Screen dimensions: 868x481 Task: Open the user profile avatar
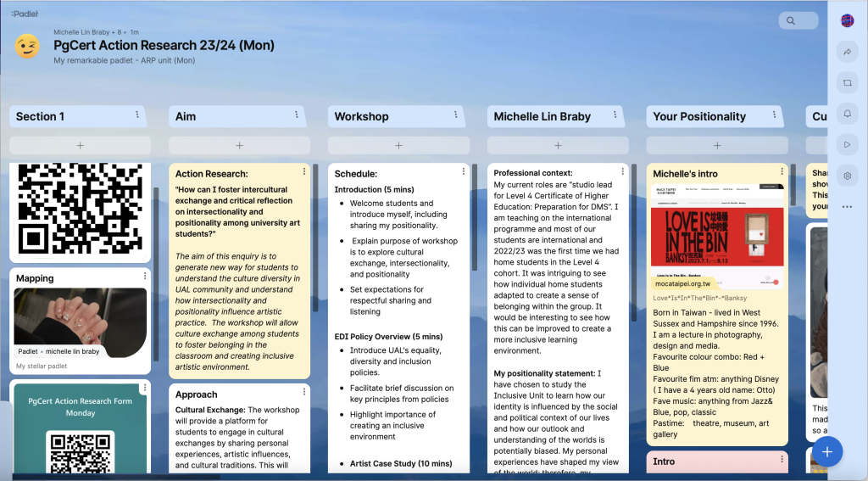click(x=847, y=20)
